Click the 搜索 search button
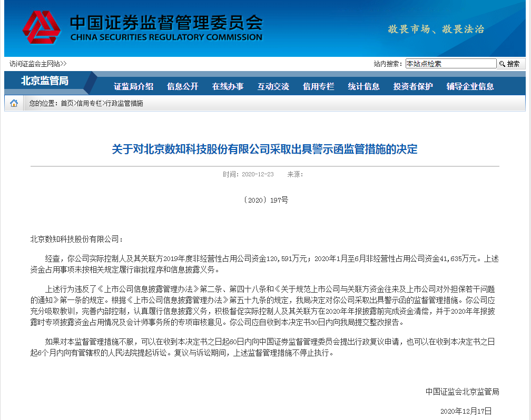Viewport: 531px width, 420px height. coord(510,64)
